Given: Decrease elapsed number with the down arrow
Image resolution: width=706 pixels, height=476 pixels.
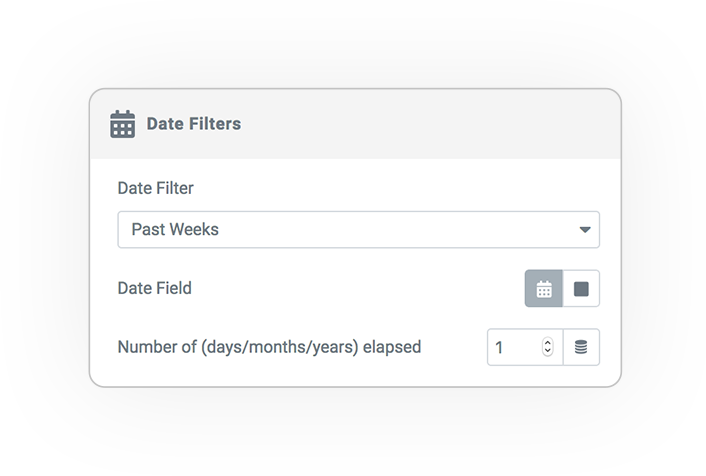Looking at the screenshot, I should 548,351.
